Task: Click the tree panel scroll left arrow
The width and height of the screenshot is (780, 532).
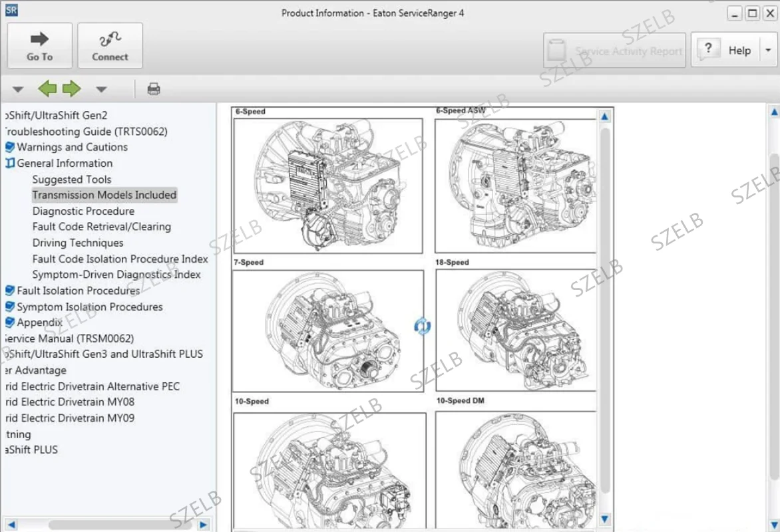Action: (x=11, y=525)
